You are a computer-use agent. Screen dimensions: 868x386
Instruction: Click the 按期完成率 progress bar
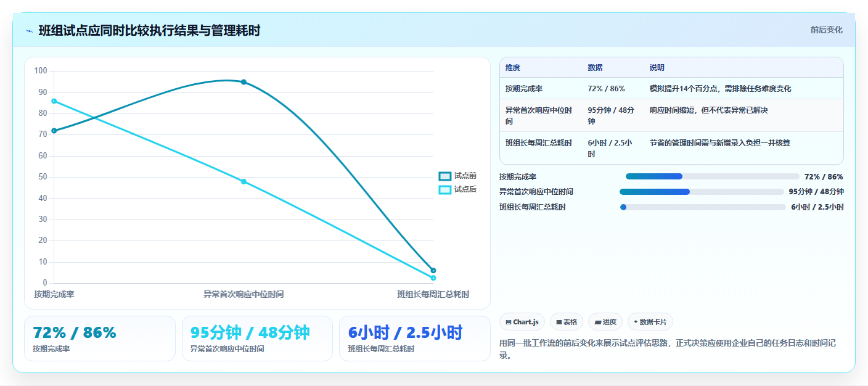pyautogui.click(x=712, y=176)
